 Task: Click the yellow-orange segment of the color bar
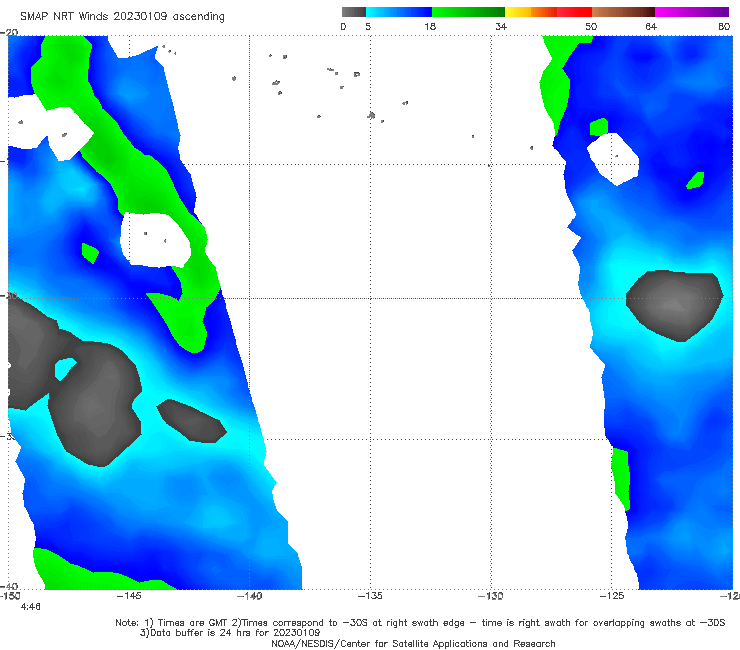click(531, 12)
